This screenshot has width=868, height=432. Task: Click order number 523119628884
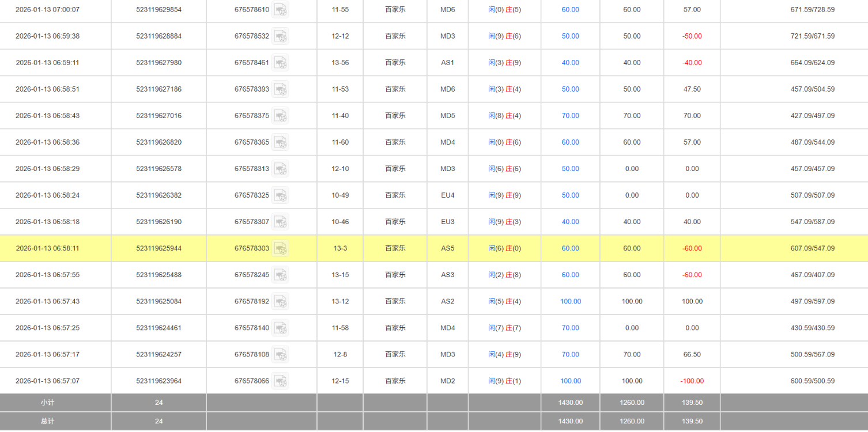(158, 36)
